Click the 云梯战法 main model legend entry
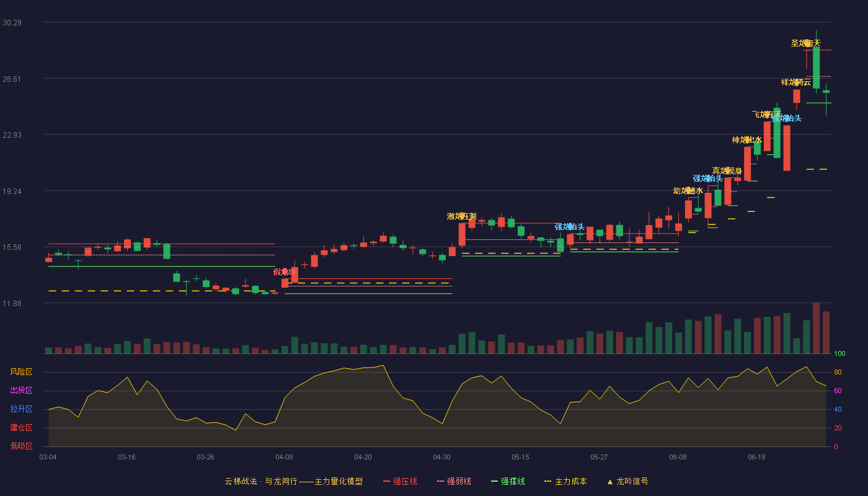Image resolution: width=868 pixels, height=496 pixels. pos(293,481)
